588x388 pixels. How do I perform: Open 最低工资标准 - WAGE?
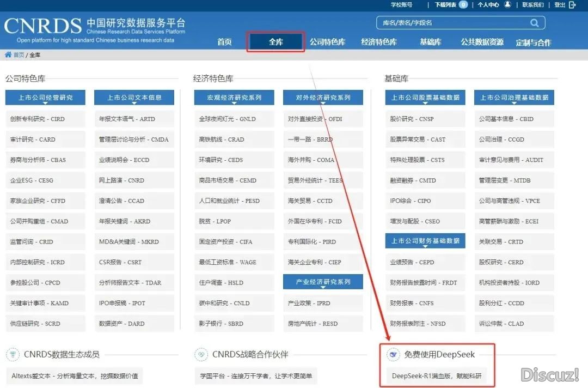[x=234, y=262]
